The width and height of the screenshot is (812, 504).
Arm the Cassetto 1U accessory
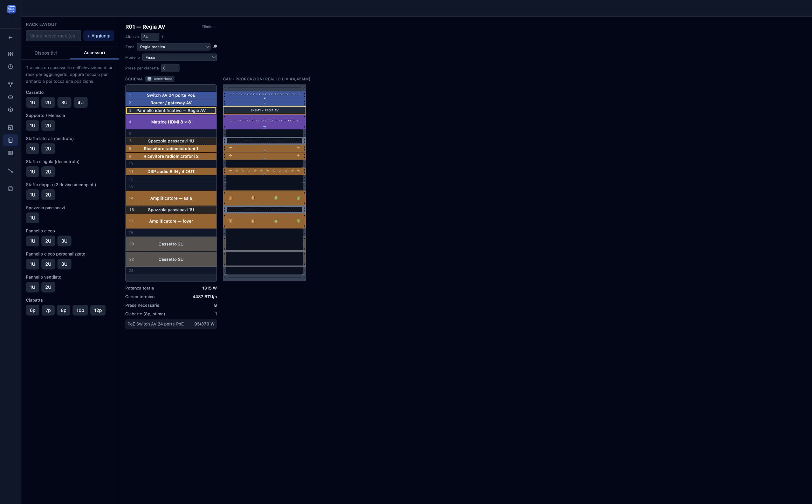coord(32,103)
